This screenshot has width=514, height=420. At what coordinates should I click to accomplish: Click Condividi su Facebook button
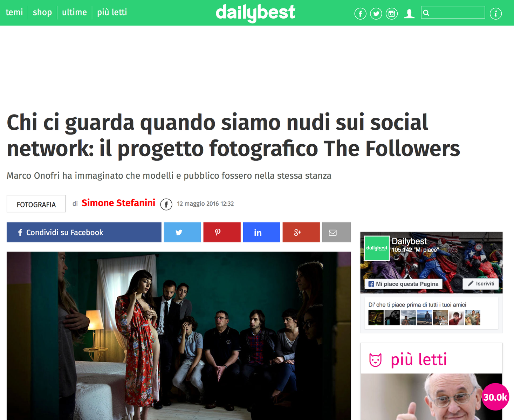[84, 232]
